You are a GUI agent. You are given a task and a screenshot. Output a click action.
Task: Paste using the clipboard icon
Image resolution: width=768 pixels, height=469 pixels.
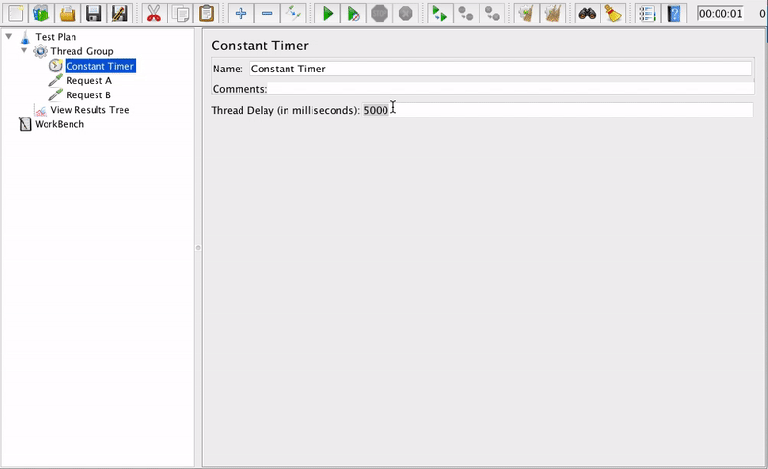point(206,13)
